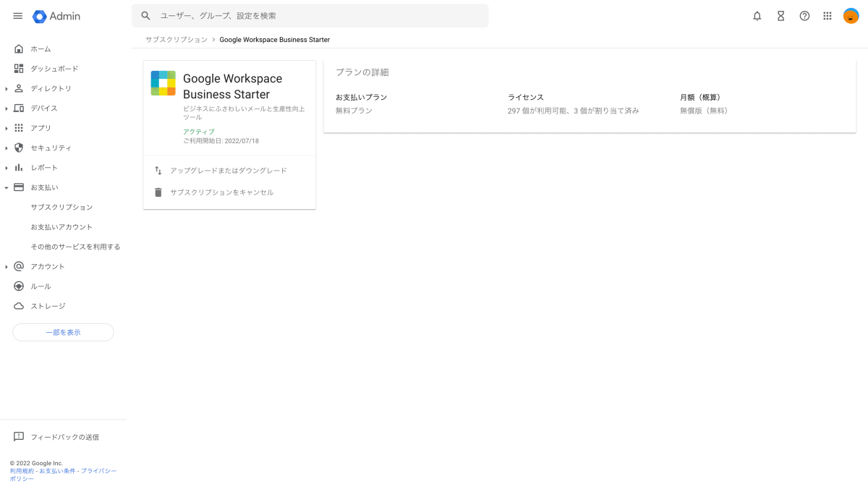
Task: Click the ルール steering wheel icon
Action: point(19,286)
